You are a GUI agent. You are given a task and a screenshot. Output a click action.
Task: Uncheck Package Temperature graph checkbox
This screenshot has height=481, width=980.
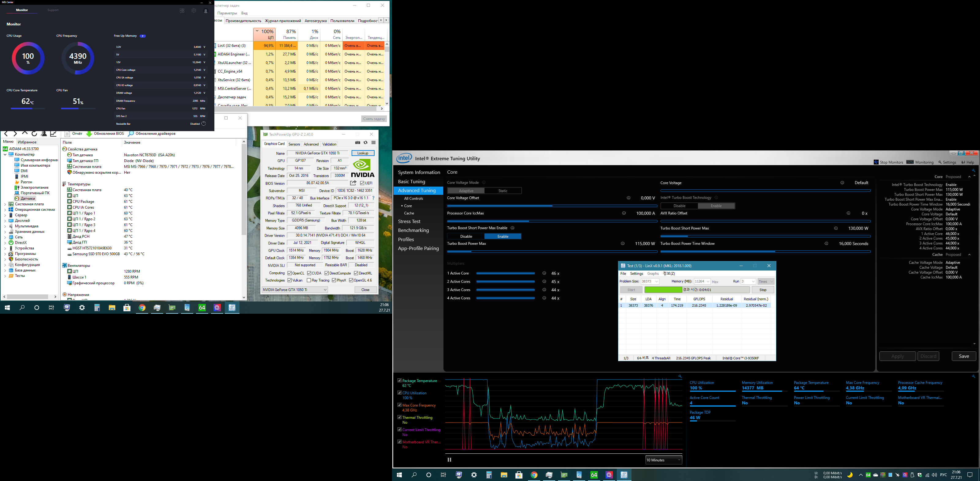[399, 381]
